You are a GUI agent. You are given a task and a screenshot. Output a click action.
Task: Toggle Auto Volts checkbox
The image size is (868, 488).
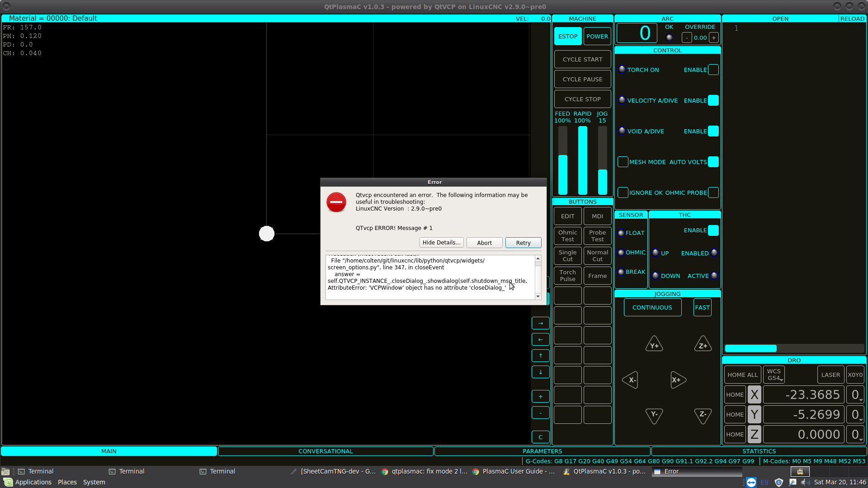click(713, 162)
